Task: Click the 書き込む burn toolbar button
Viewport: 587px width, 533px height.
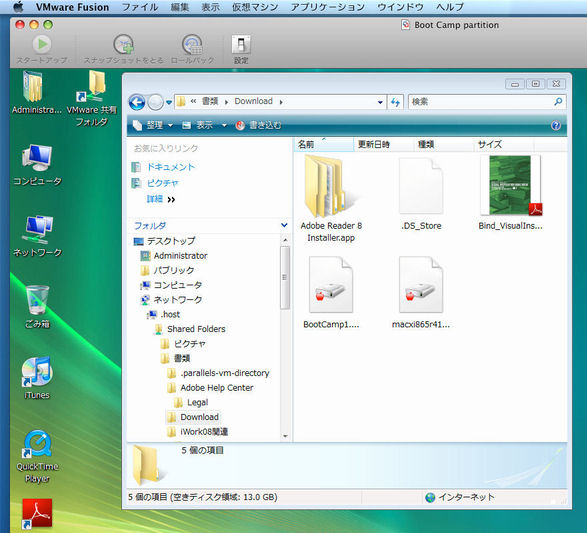Action: click(x=258, y=125)
